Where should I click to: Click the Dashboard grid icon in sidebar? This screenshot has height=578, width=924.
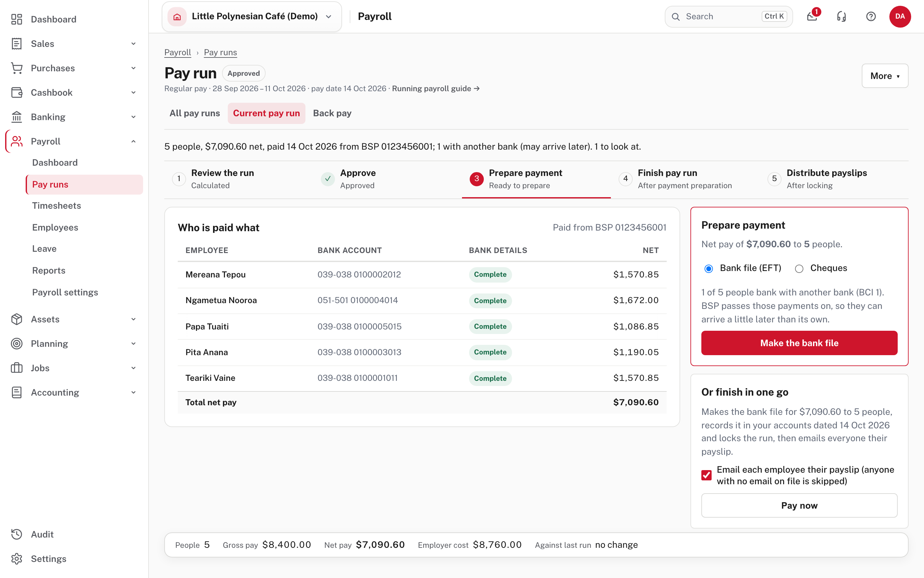click(16, 19)
